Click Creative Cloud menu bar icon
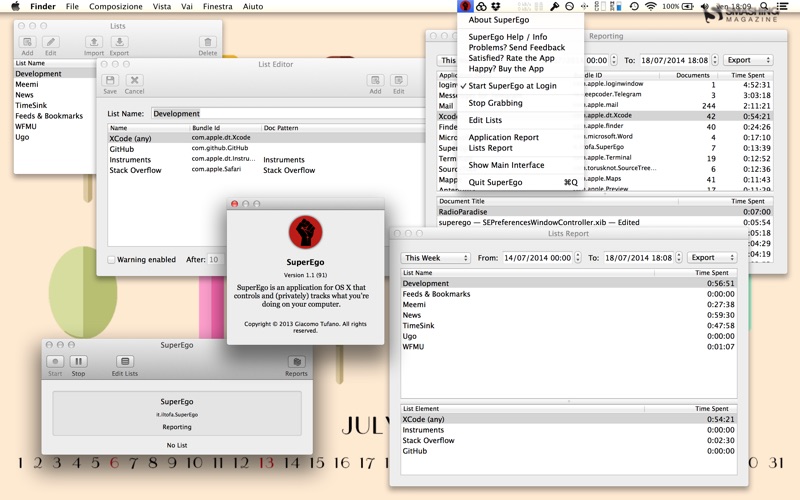This screenshot has height=500, width=800. coord(481,6)
